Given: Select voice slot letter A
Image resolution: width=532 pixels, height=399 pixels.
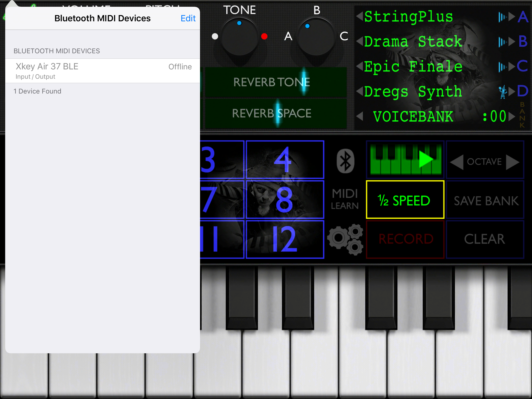Looking at the screenshot, I should click(523, 17).
